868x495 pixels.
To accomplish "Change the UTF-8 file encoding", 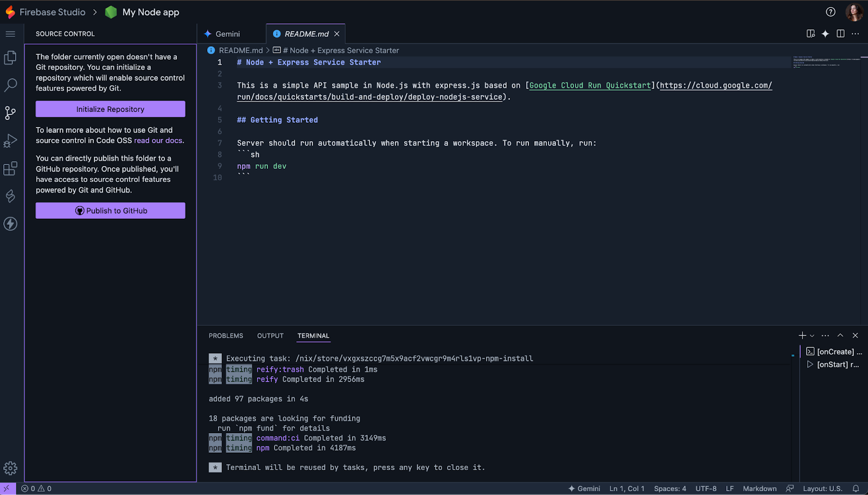I will tap(706, 488).
